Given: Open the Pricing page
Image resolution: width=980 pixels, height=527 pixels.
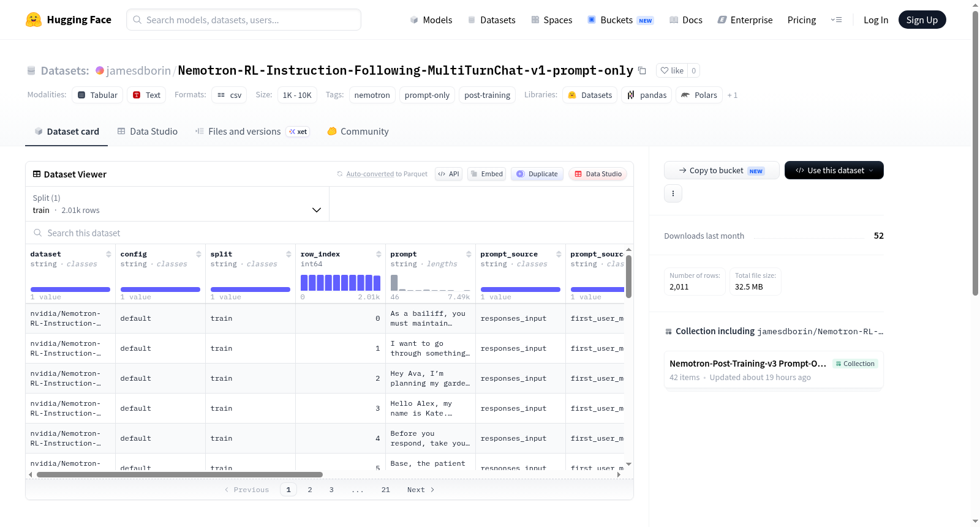Looking at the screenshot, I should pyautogui.click(x=802, y=20).
